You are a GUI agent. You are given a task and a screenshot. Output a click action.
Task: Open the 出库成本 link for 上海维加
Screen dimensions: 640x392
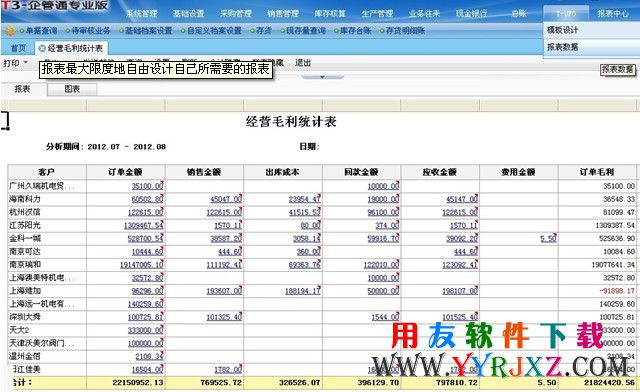303,291
